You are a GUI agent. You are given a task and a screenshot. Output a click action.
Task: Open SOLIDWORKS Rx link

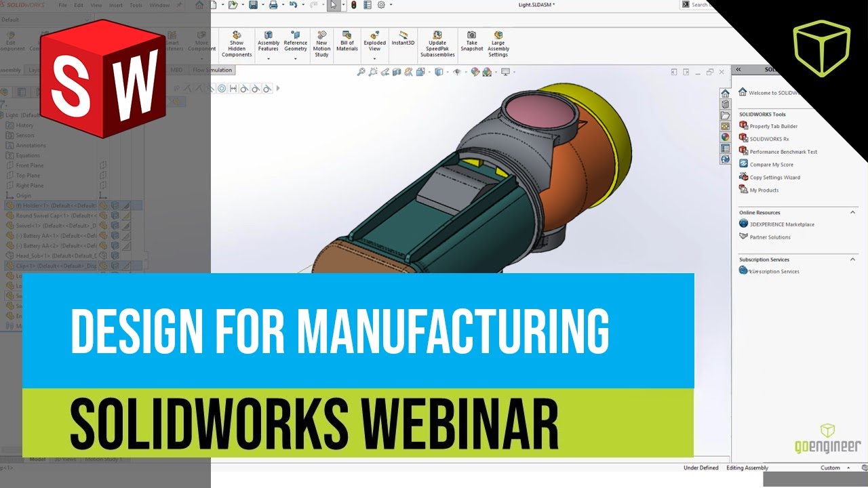click(764, 139)
